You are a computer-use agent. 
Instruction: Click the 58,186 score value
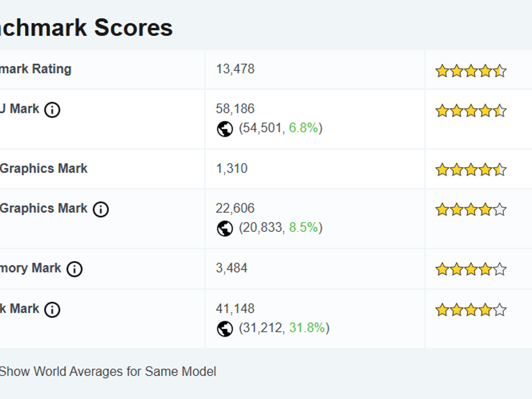[x=235, y=109]
